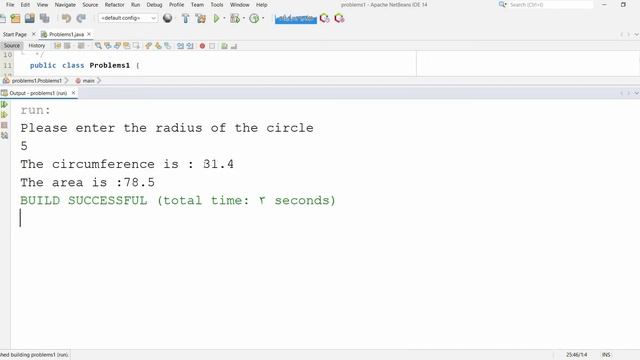The width and height of the screenshot is (640, 360).
Task: Click the Find Next Occurrence icon
Action: [117, 46]
